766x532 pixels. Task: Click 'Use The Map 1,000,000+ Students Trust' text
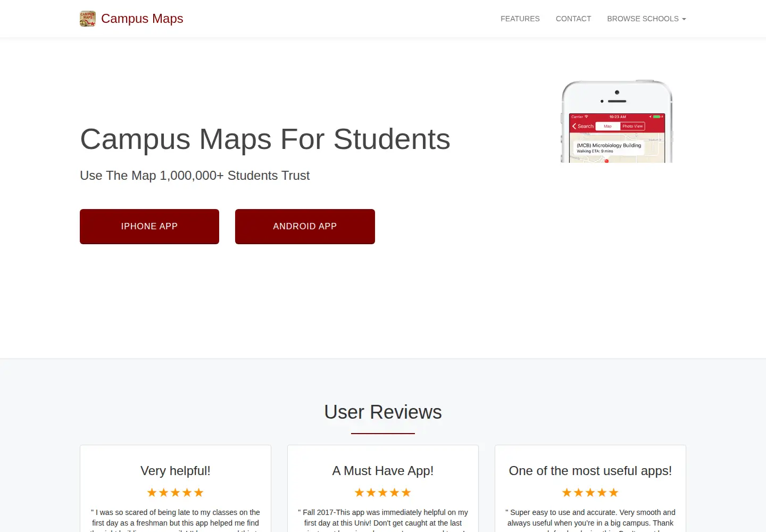coord(195,176)
